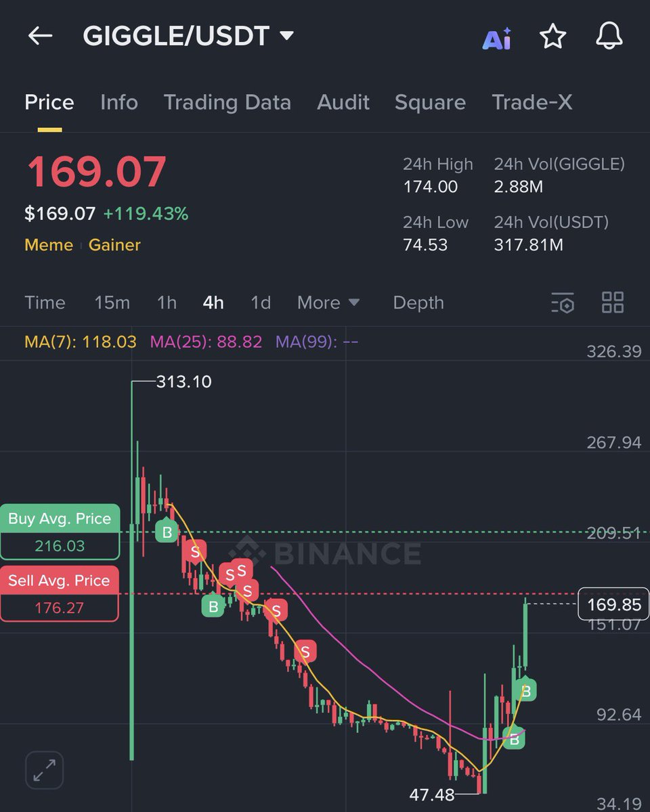Tap the S marker beside 151.07 level
The width and height of the screenshot is (650, 812).
(x=305, y=652)
